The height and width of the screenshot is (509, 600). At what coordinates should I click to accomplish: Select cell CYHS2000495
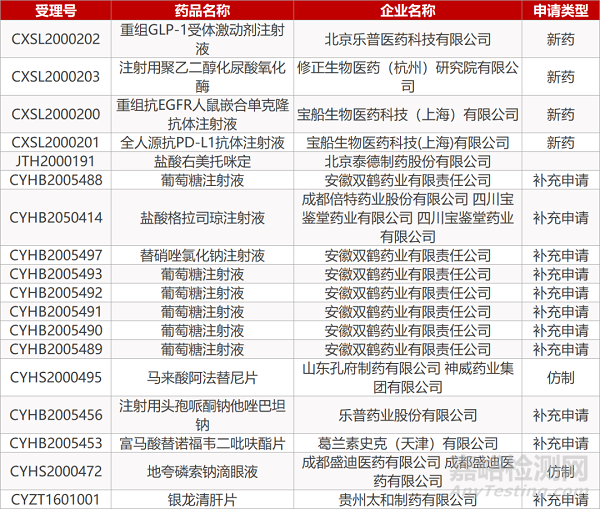click(56, 377)
